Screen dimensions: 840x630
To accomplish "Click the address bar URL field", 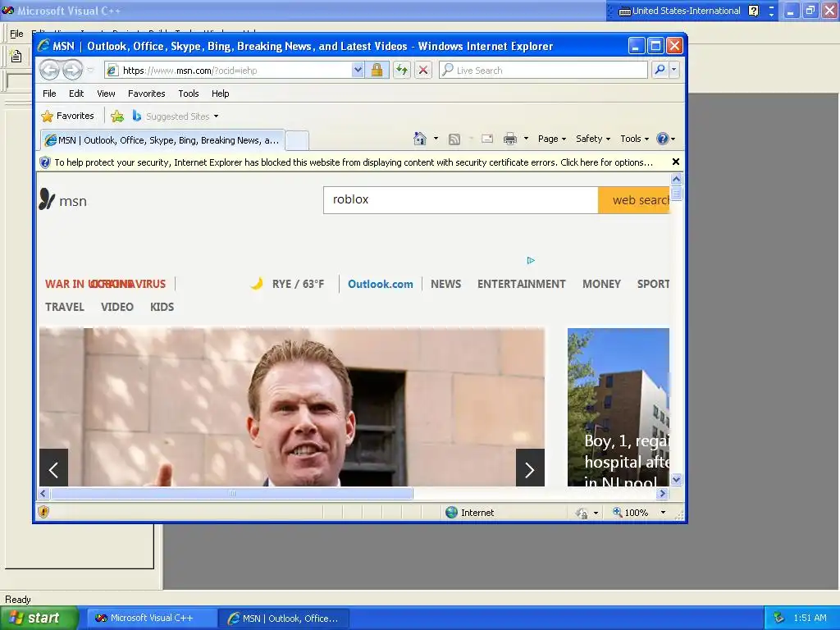I will pos(228,71).
